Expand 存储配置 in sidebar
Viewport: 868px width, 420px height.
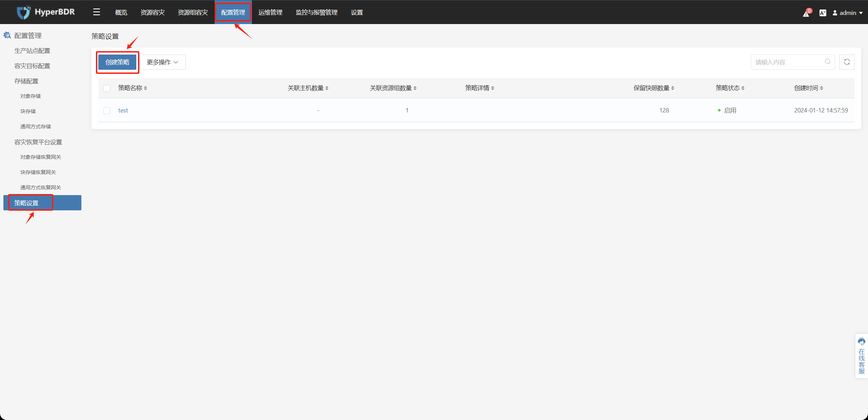[26, 81]
